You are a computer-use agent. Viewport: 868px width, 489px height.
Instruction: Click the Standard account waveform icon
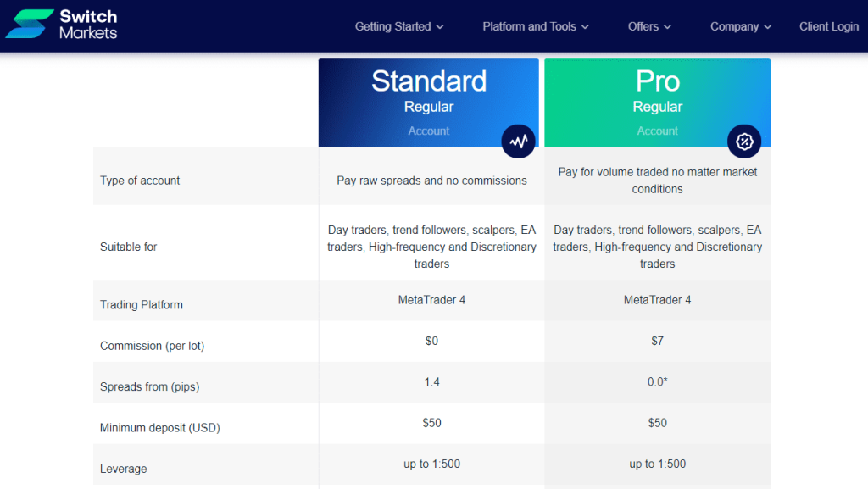(x=518, y=142)
